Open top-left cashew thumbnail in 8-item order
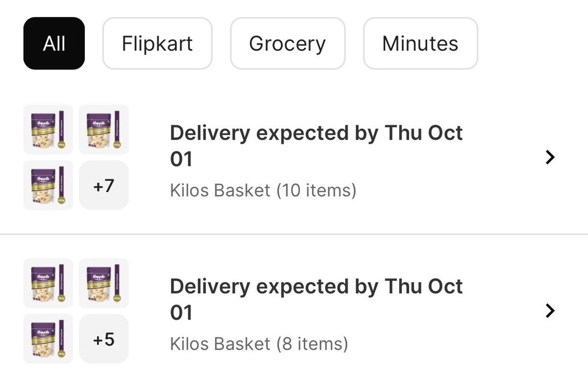 pos(48,283)
